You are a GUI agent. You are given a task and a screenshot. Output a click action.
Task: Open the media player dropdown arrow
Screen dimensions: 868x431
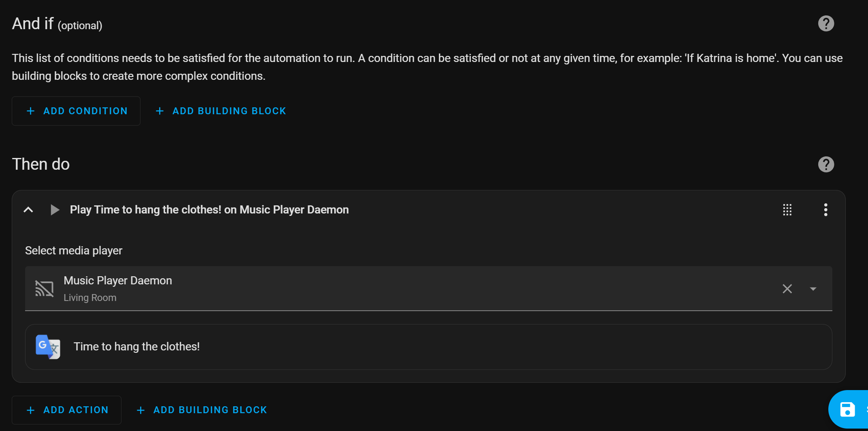point(813,288)
